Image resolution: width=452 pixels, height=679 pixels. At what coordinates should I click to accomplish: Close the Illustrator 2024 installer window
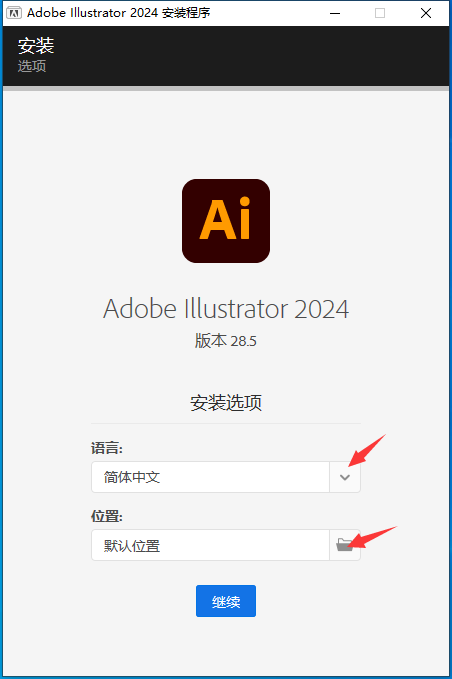click(426, 13)
